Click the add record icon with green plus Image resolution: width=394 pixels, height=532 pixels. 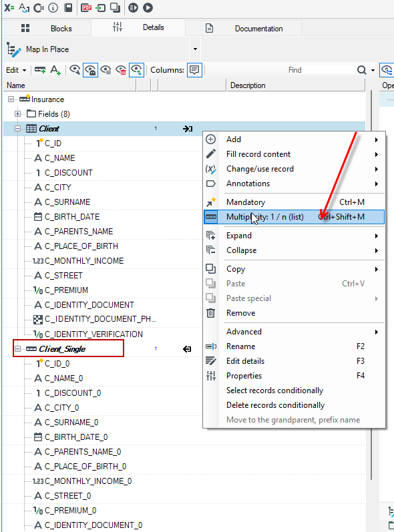coord(40,70)
